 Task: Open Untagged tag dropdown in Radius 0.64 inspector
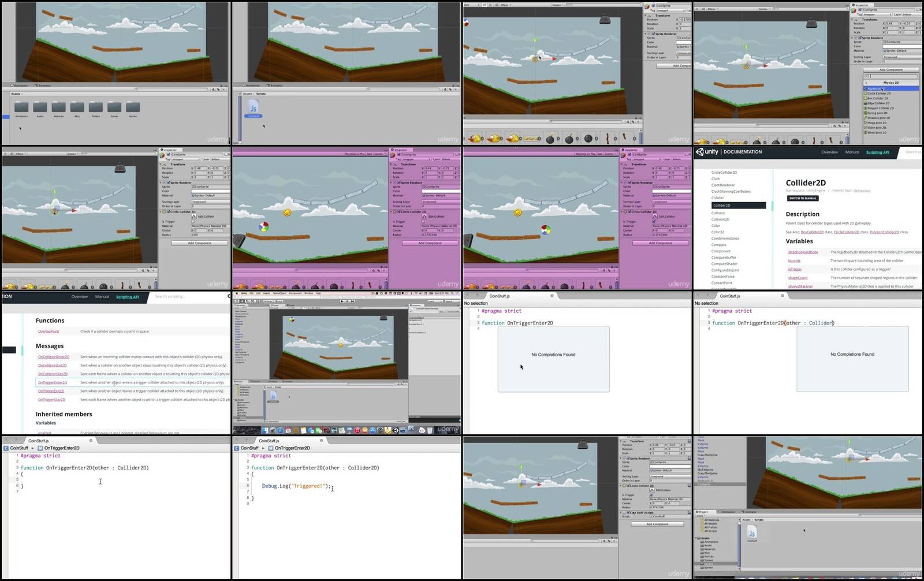[186, 159]
